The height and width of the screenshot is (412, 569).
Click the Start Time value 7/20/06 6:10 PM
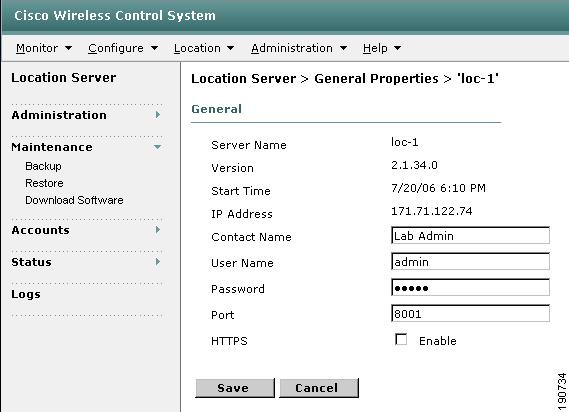coord(438,188)
